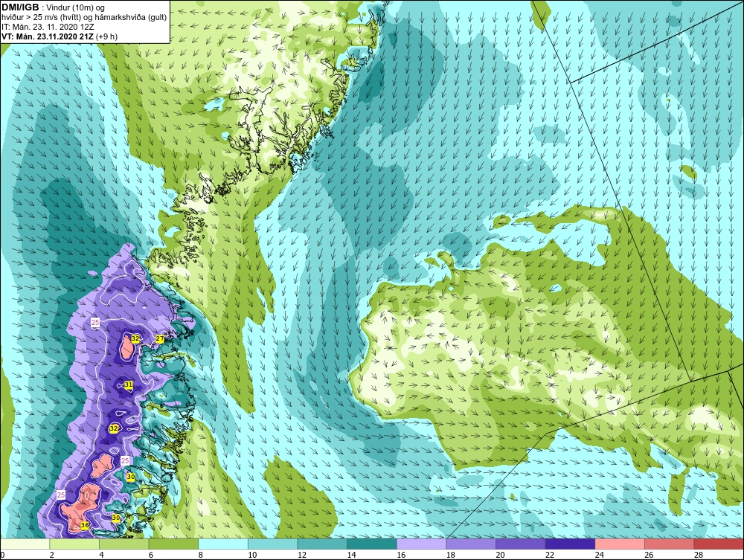Select the dark teal 14–16 m/s swatch

coord(372,544)
